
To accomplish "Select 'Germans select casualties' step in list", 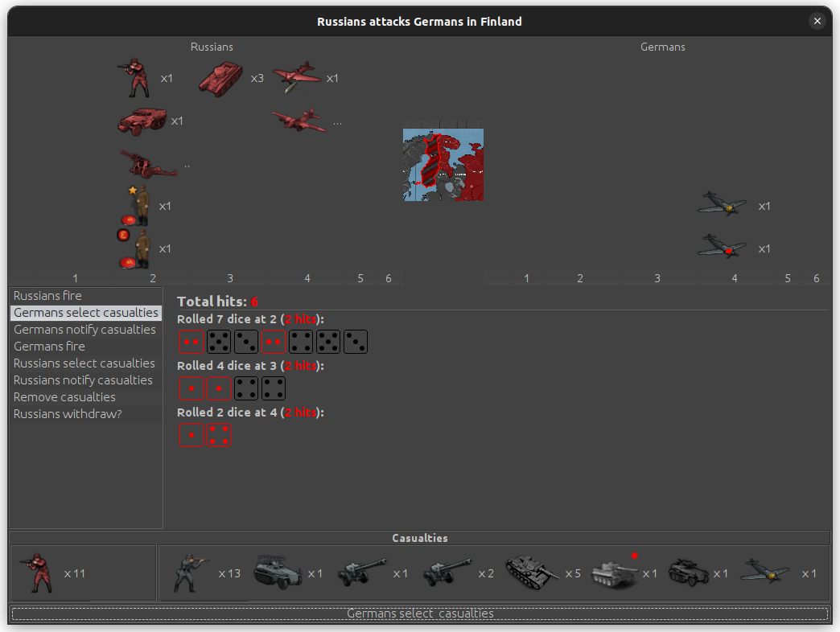I will [86, 313].
